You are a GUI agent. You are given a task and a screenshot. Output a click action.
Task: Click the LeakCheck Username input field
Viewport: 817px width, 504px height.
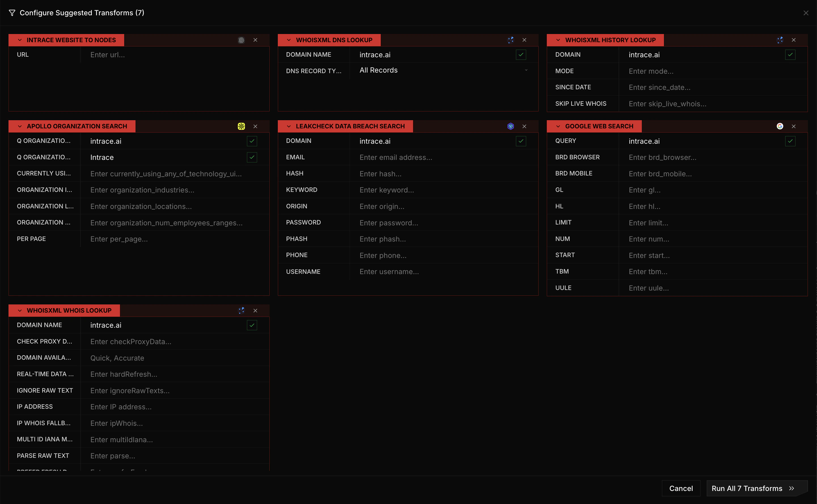point(444,272)
